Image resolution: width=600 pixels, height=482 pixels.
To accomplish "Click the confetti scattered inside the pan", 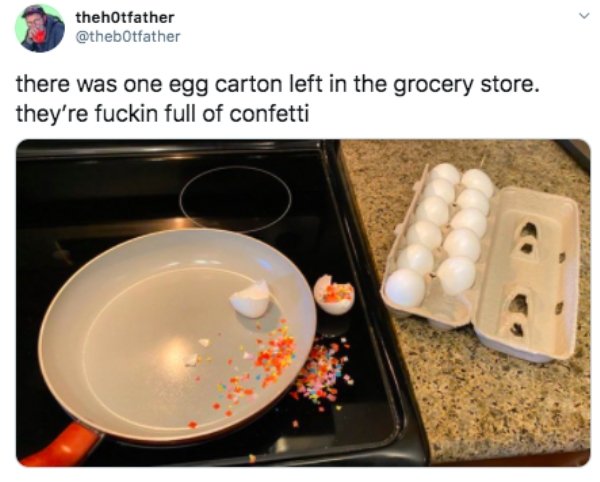I will point(253,367).
